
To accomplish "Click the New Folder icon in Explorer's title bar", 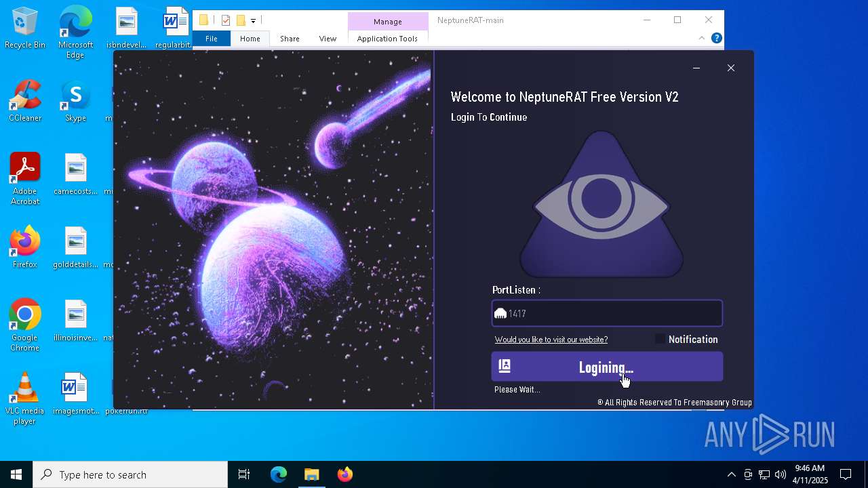I will (240, 20).
